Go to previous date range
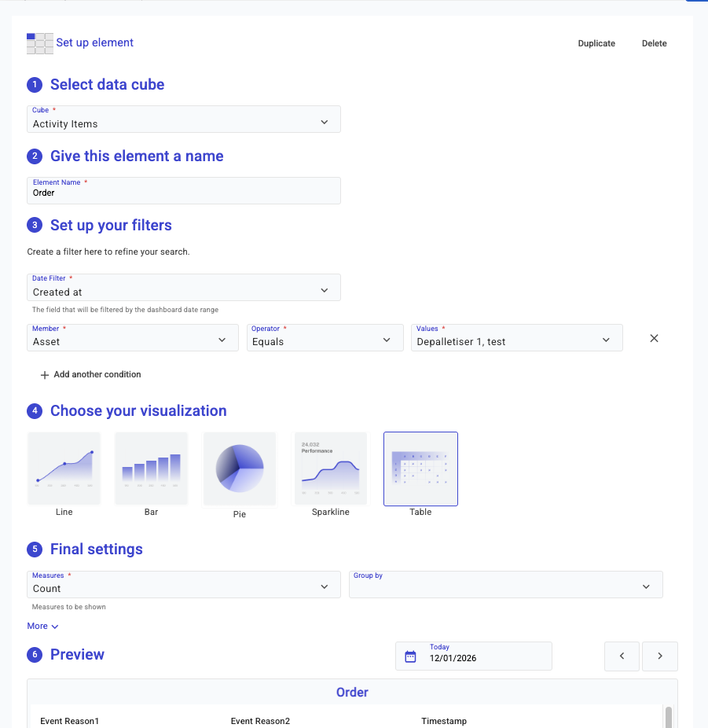The image size is (708, 728). [x=622, y=656]
